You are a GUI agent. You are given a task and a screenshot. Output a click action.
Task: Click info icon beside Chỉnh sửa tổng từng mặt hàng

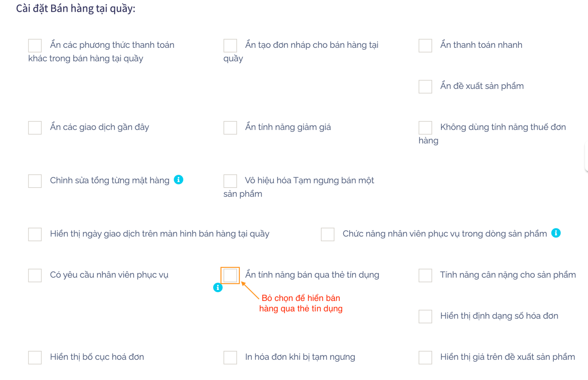point(179,180)
